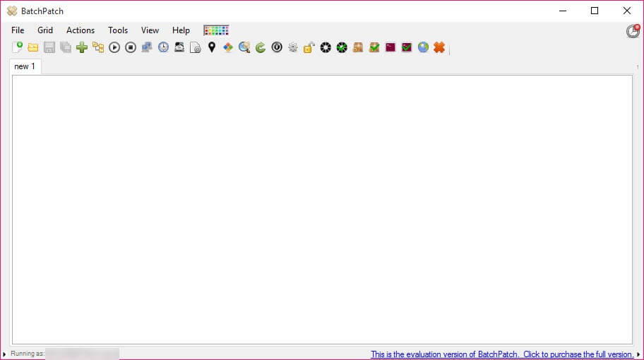Viewport: 644px width, 360px height.
Task: Click the black ring with white dashes icon
Action: pos(326,47)
